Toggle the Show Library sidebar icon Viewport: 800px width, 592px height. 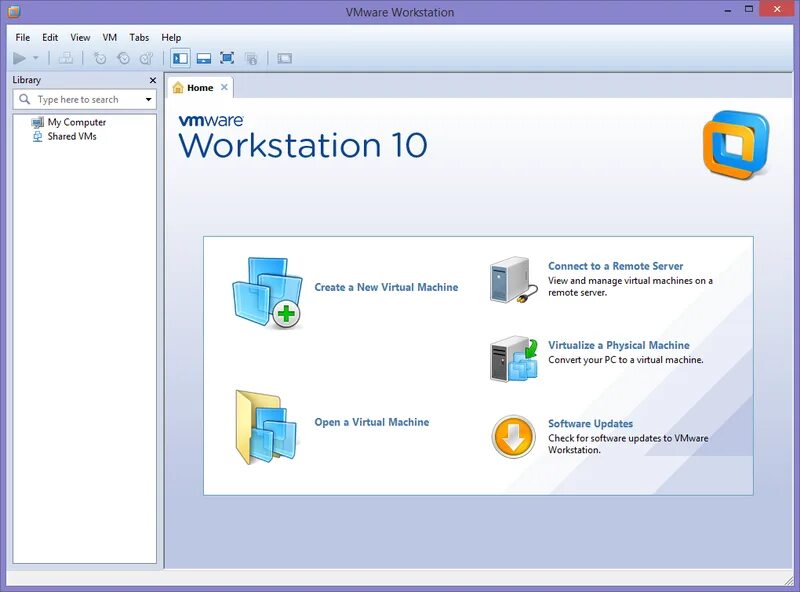(180, 58)
